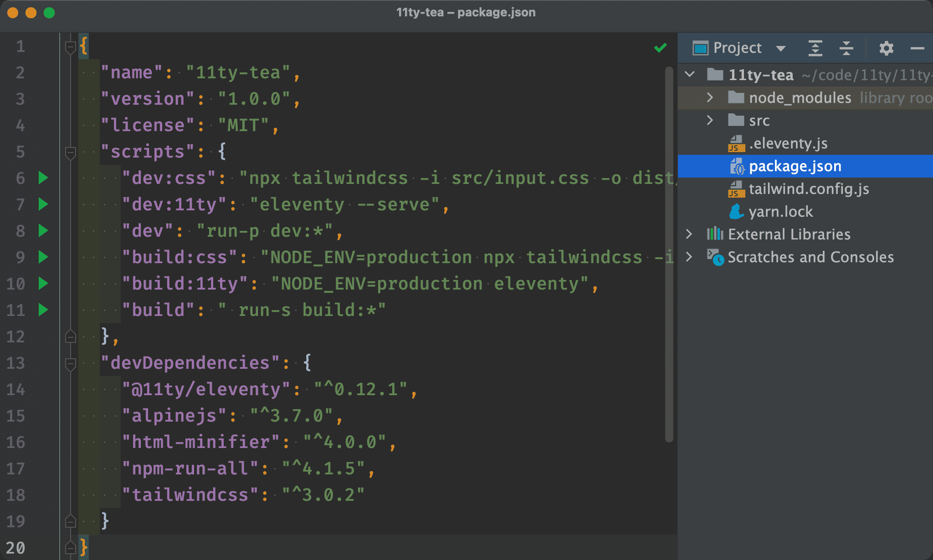Viewport: 933px width, 560px height.
Task: Click the "scripts" key
Action: click(147, 152)
